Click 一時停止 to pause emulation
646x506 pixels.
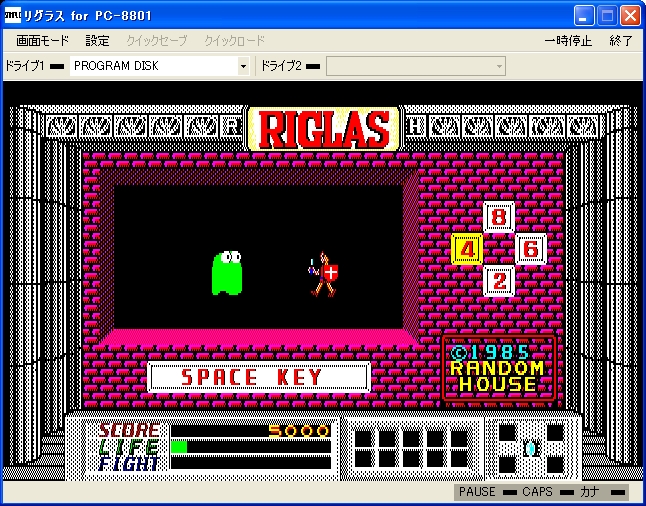(568, 41)
